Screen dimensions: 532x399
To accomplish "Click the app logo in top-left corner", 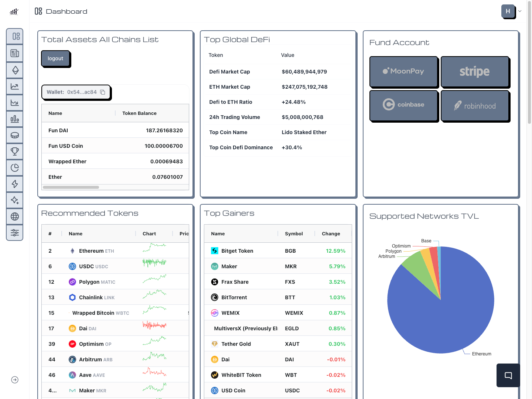I will click(14, 11).
